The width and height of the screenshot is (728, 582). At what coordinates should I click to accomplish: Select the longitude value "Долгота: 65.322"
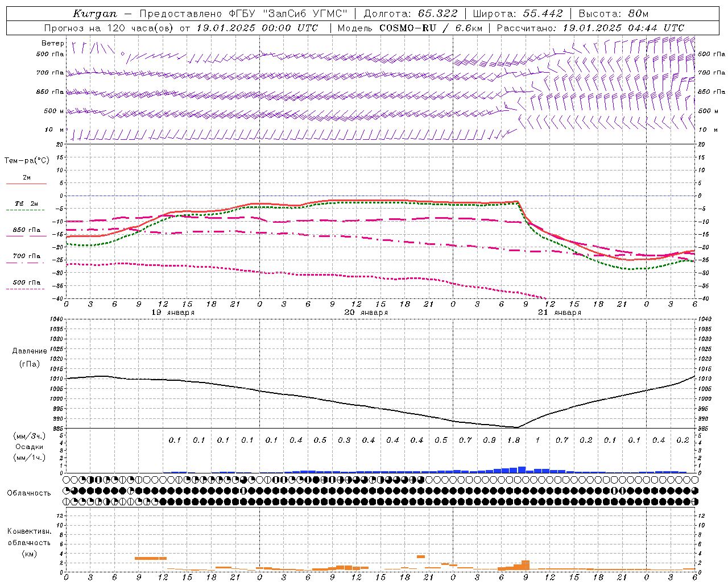tap(411, 14)
